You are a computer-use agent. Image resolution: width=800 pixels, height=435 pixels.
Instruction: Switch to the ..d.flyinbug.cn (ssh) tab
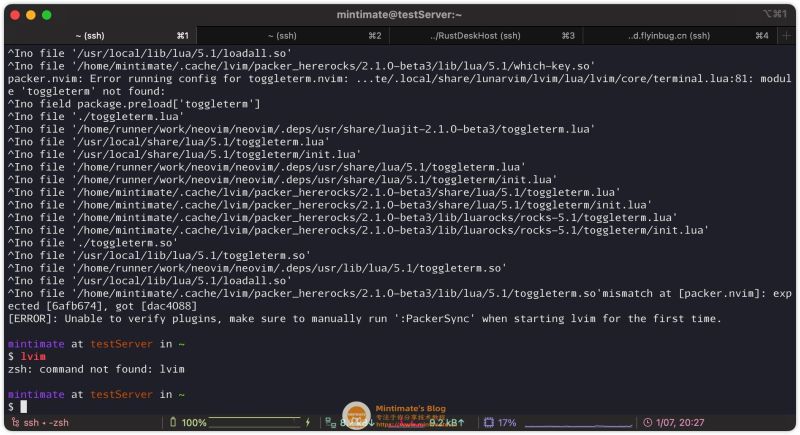tap(680, 36)
